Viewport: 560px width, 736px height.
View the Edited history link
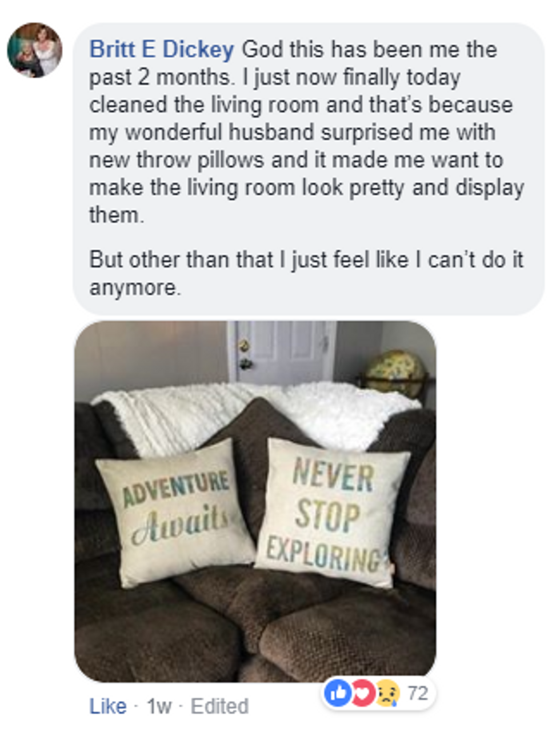(x=219, y=706)
